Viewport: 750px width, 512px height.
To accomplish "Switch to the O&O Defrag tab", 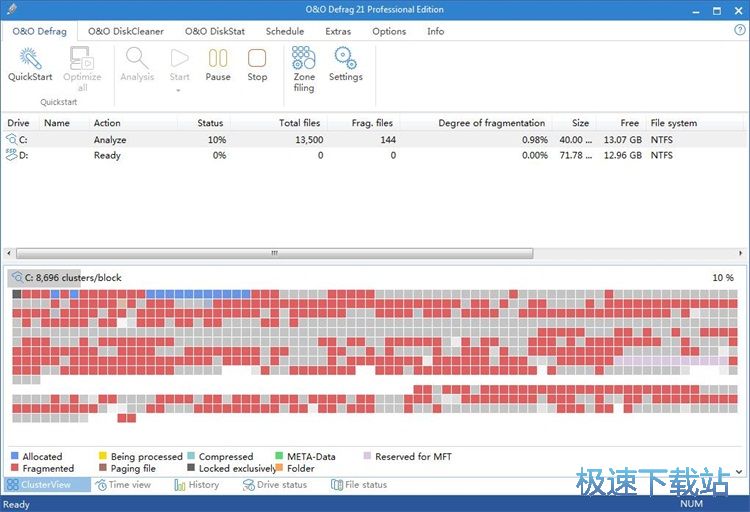I will pos(39,31).
